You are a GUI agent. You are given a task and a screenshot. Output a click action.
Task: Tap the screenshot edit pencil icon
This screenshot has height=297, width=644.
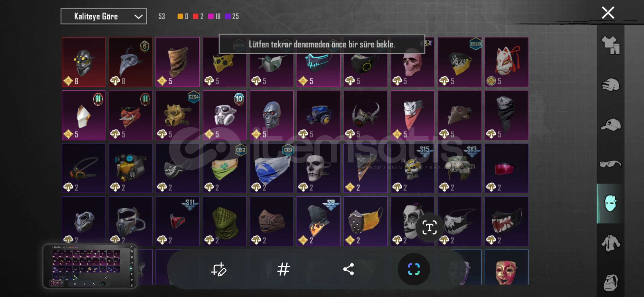coord(219,269)
